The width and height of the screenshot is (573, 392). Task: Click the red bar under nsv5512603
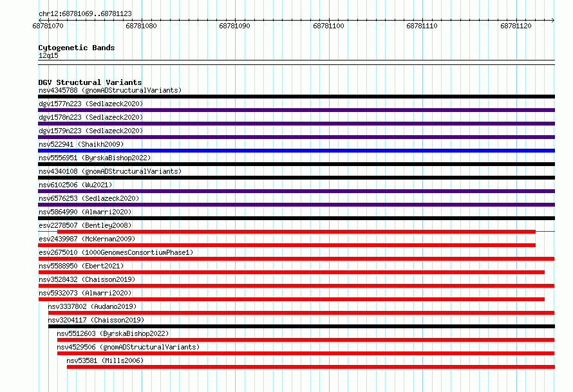[x=306, y=340]
